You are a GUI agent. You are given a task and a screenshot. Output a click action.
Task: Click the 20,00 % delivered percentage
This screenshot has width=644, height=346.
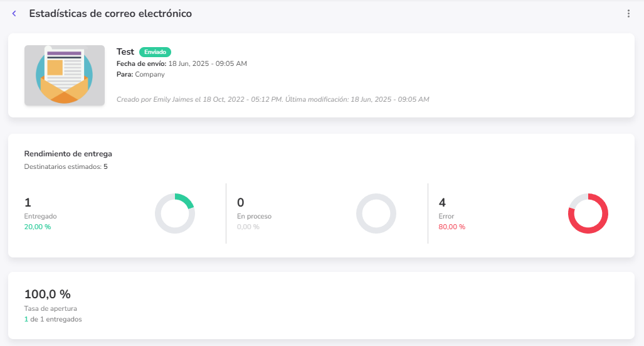[38, 227]
